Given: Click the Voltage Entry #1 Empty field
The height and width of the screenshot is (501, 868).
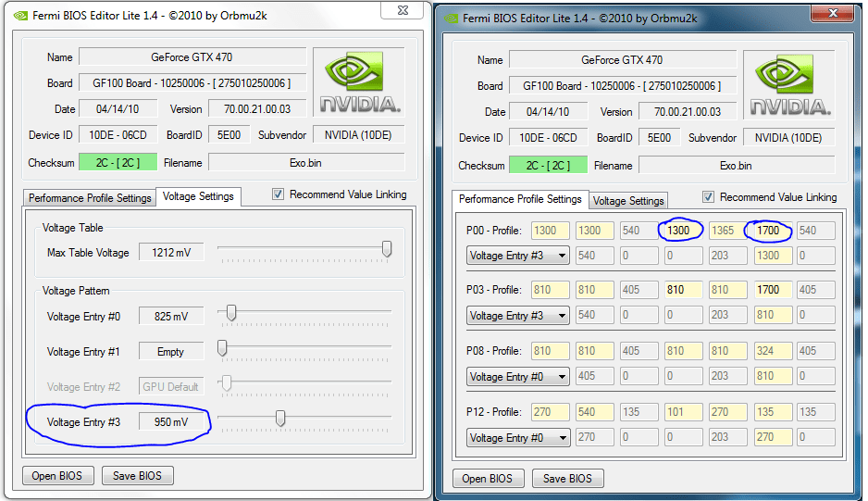Looking at the screenshot, I should tap(171, 352).
